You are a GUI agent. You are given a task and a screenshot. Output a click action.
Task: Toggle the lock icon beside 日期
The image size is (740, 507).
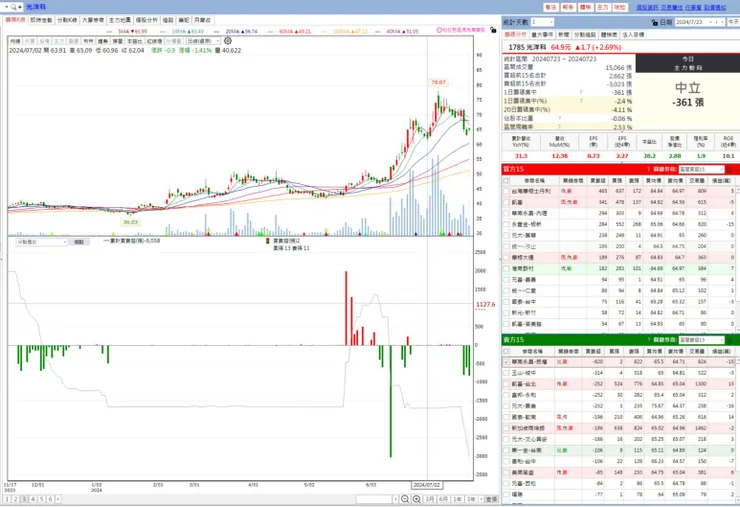tap(654, 22)
